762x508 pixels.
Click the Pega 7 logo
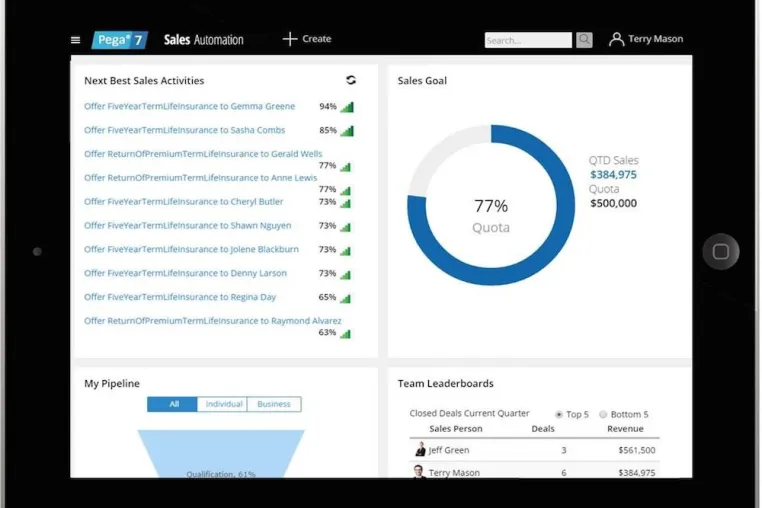click(120, 40)
